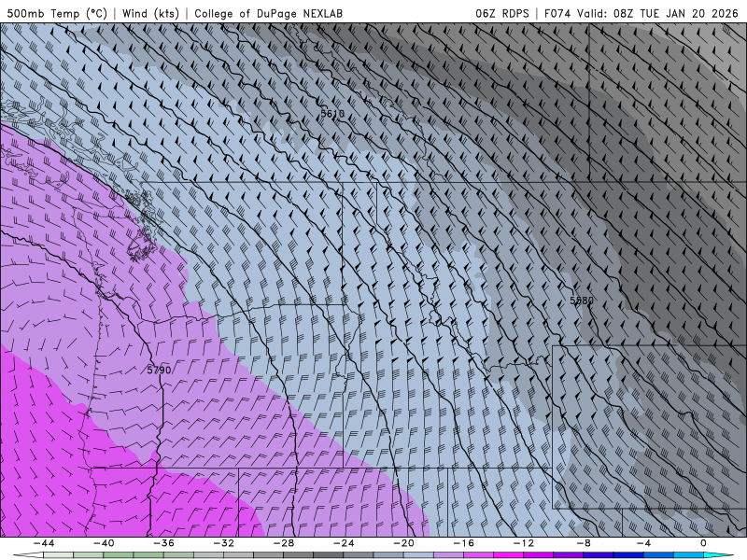Click the '06Z RDPS' model run text
747x560 pixels.
(x=502, y=13)
